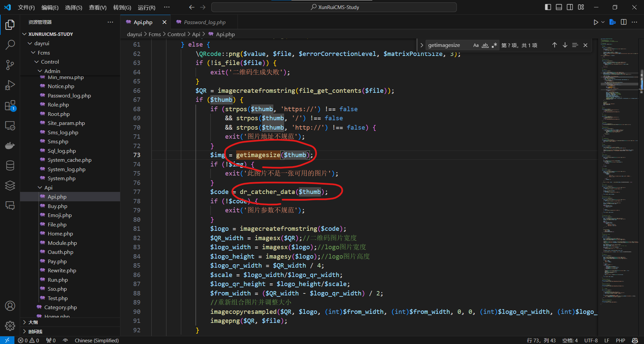Open Database view in activity bar
The image size is (644, 344).
tap(10, 165)
